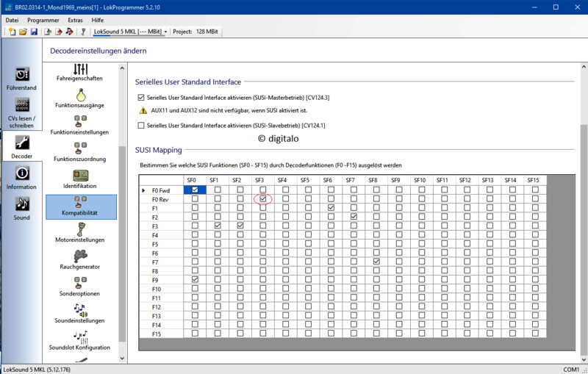Enable SUSI-Slavebetrieb activation checkbox
Screen dimensions: 588x374
tap(141, 126)
